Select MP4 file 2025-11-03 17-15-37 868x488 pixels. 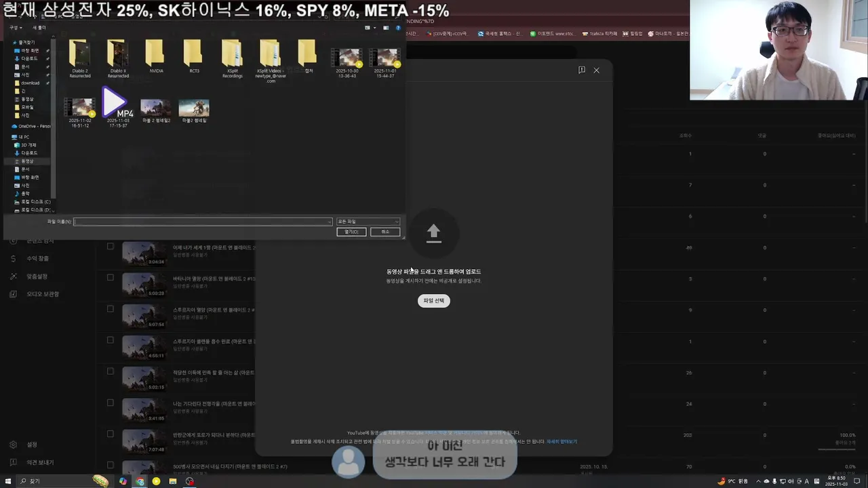pos(118,108)
